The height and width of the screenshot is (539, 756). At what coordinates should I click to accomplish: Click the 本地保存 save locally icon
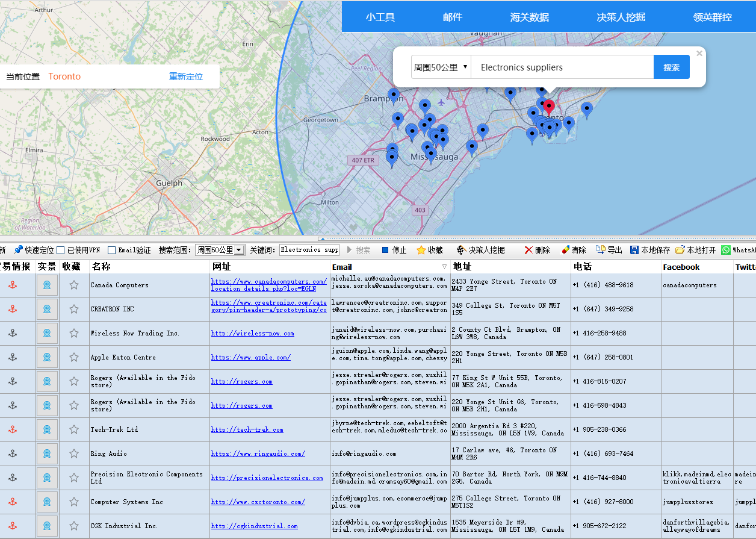click(634, 250)
